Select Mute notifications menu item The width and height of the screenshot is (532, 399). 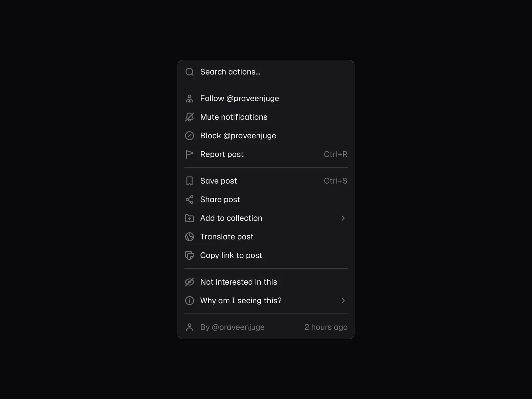click(234, 117)
